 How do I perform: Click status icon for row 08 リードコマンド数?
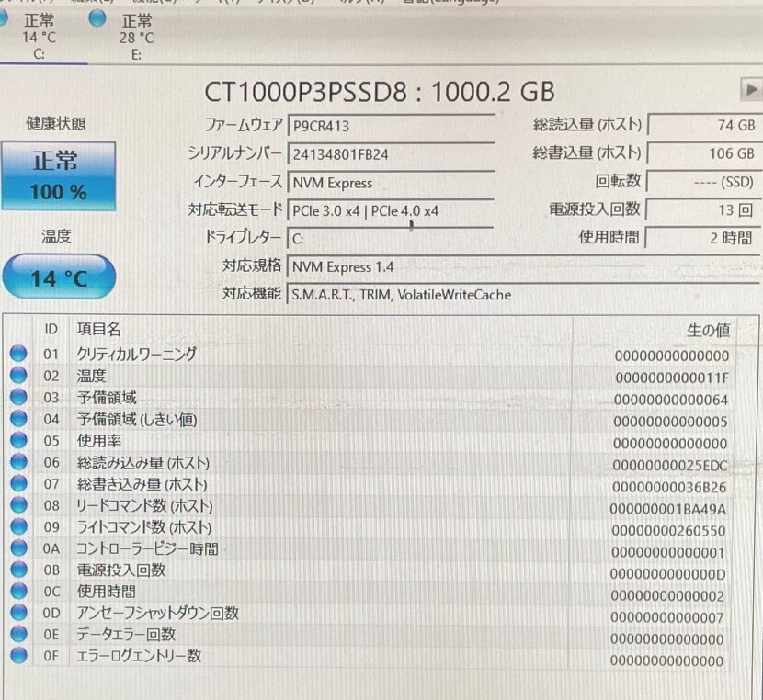tap(18, 504)
